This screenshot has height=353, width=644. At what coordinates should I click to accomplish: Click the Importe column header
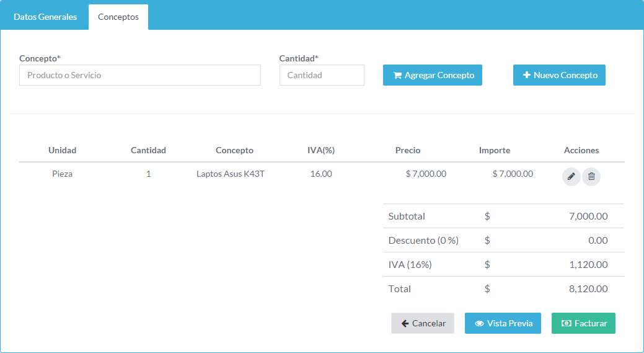click(495, 150)
